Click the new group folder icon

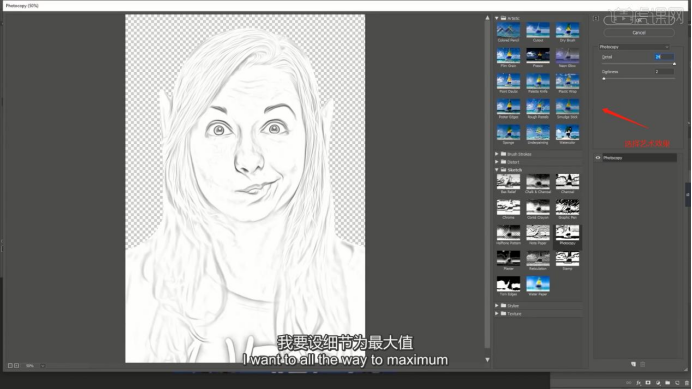pos(667,383)
